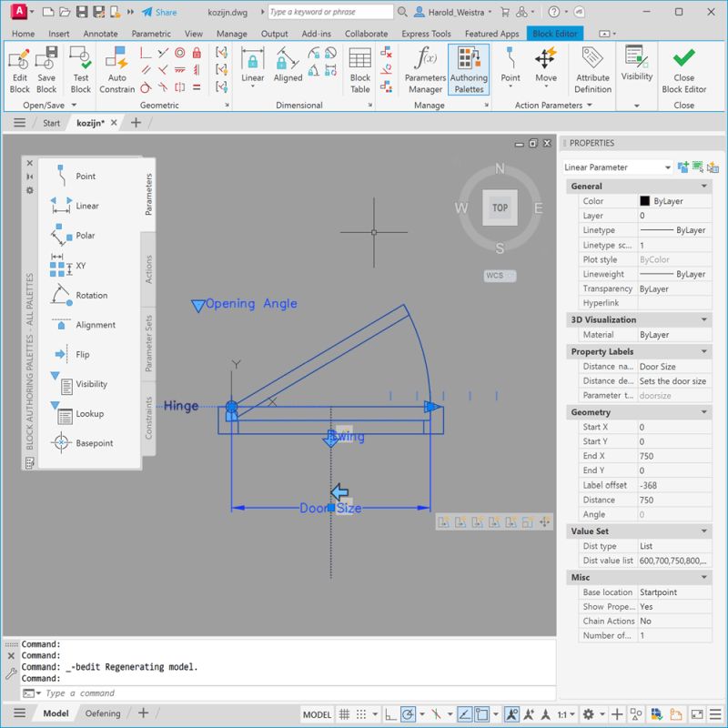Collapse the Value Set section
728x728 pixels.
click(x=703, y=531)
